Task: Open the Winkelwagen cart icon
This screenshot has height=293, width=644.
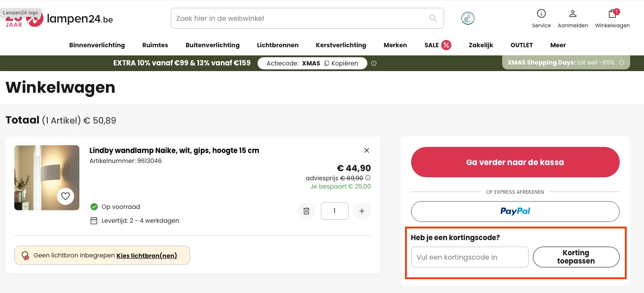Action: tap(612, 14)
